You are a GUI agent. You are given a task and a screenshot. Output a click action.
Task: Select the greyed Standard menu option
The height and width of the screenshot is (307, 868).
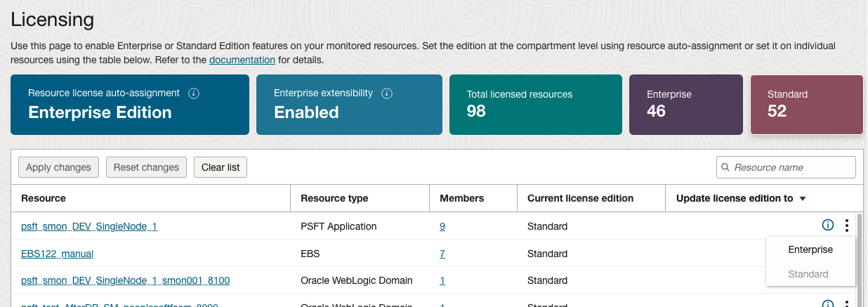[x=808, y=274]
